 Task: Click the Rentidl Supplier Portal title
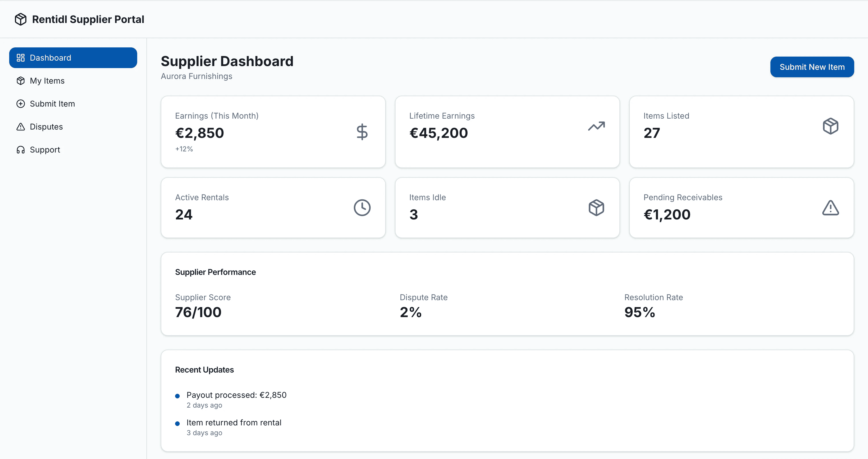(88, 19)
